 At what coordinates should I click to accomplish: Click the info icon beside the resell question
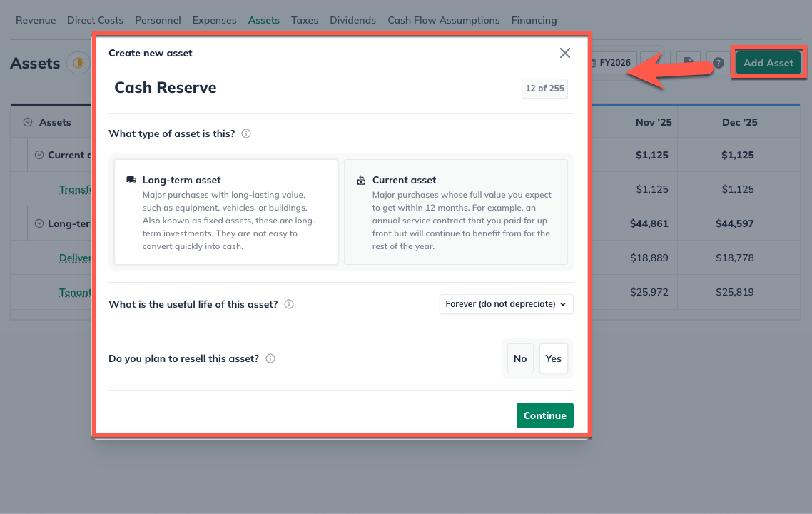click(x=270, y=358)
